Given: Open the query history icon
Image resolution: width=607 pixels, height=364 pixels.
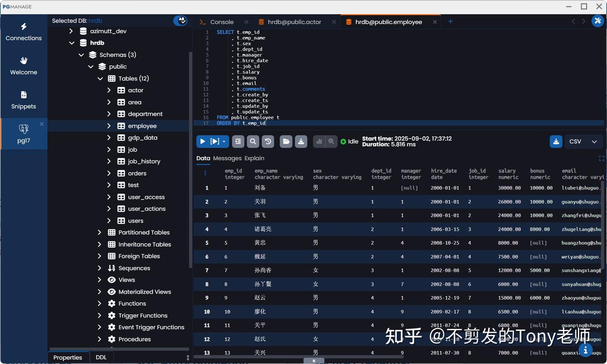Looking at the screenshot, I should [268, 141].
